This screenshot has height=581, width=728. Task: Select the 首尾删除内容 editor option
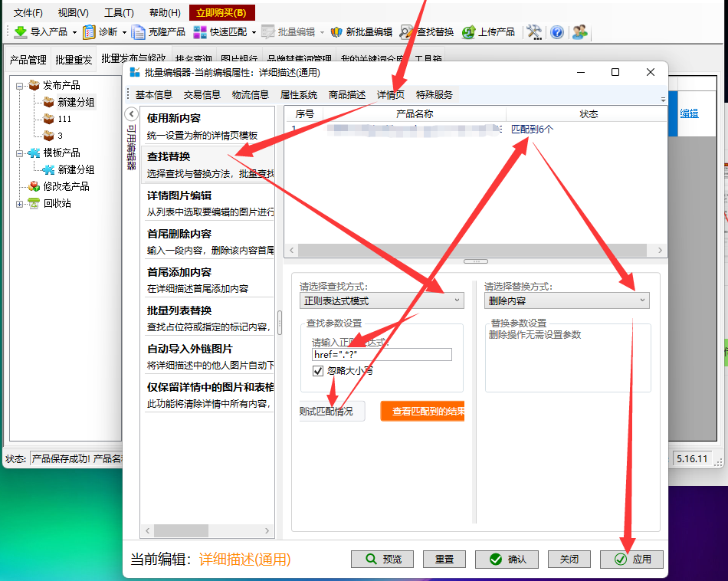(208, 242)
